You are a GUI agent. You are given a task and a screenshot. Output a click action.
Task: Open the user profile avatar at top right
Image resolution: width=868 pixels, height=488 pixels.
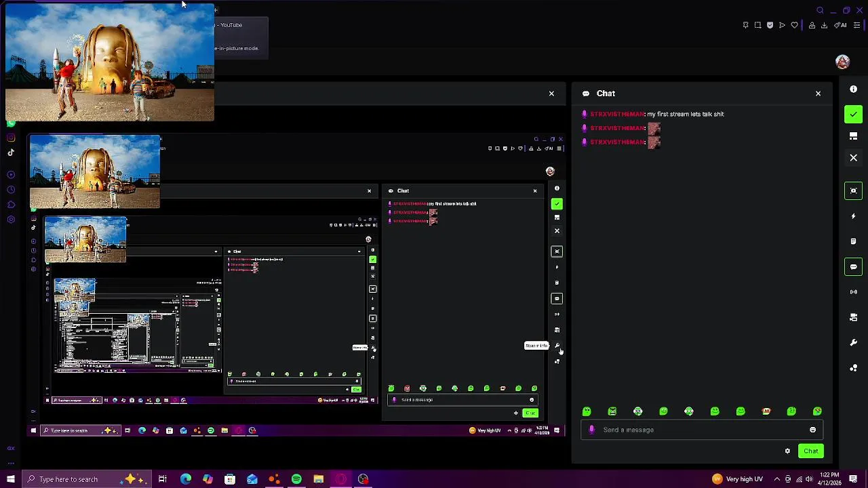[842, 62]
